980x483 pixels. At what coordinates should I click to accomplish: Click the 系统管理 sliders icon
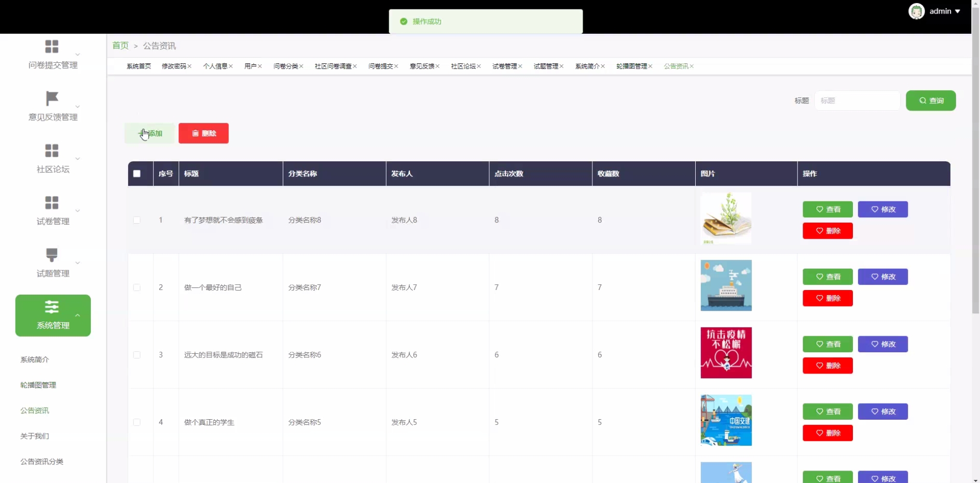(51, 307)
